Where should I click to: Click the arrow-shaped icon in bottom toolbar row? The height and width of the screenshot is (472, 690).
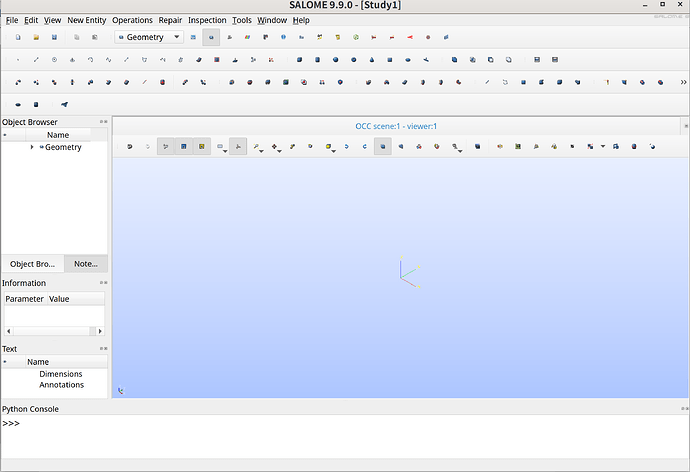point(64,105)
